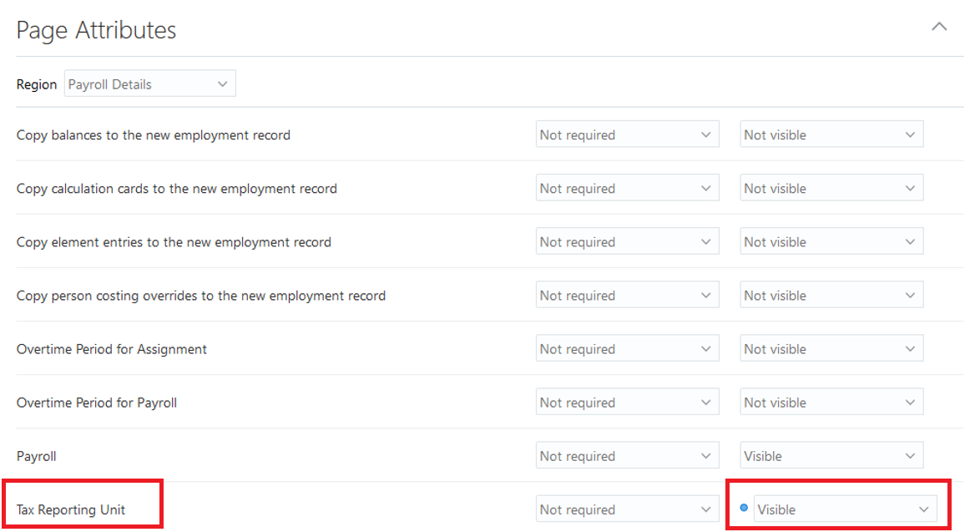The width and height of the screenshot is (980, 532).
Task: Open visibility dropdown for Overtime Period for Payroll
Action: tap(831, 403)
